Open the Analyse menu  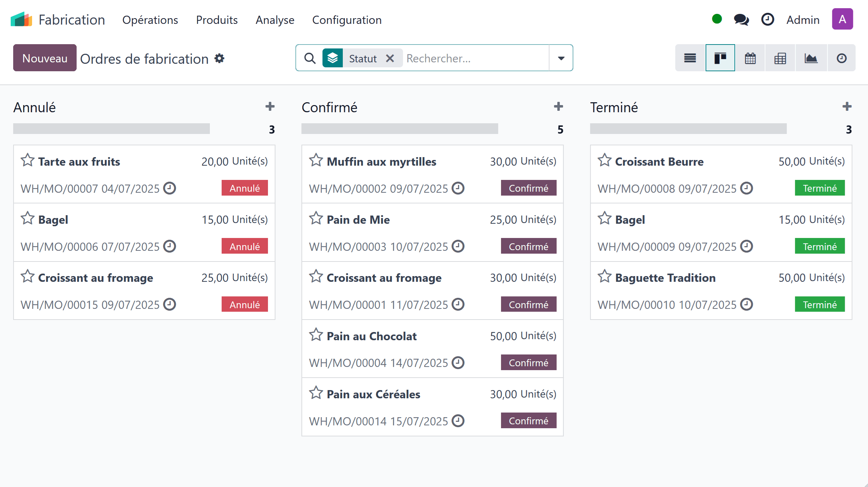tap(275, 20)
